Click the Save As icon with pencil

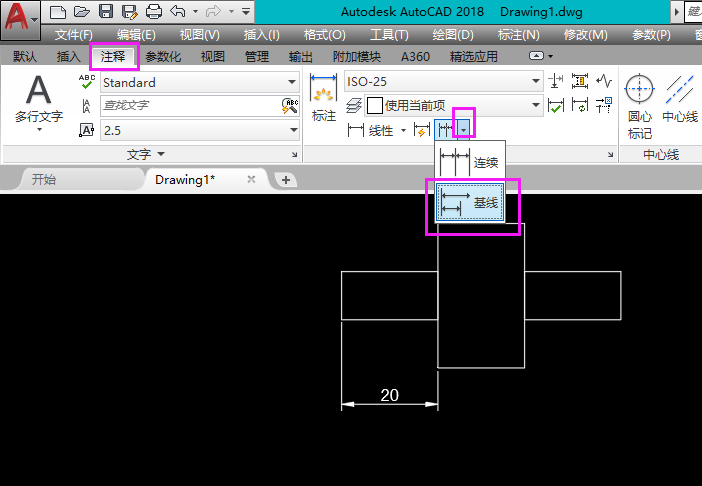point(130,12)
